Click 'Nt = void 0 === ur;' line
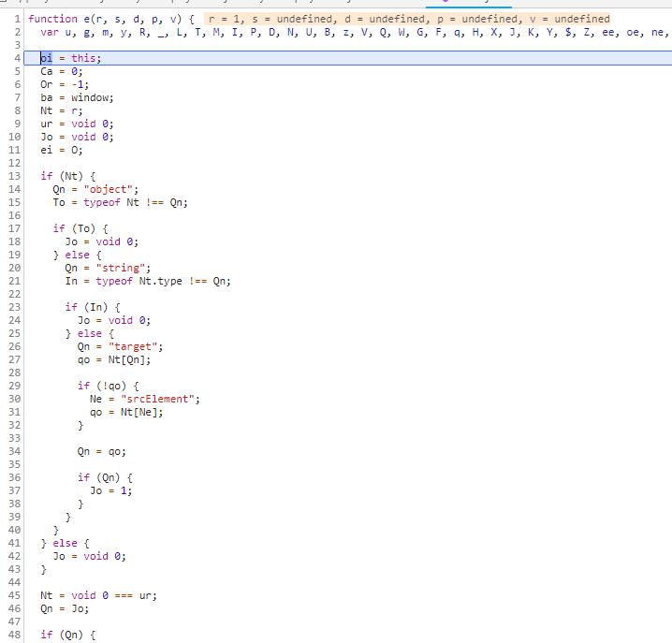Image resolution: width=672 pixels, height=643 pixels. point(98,595)
